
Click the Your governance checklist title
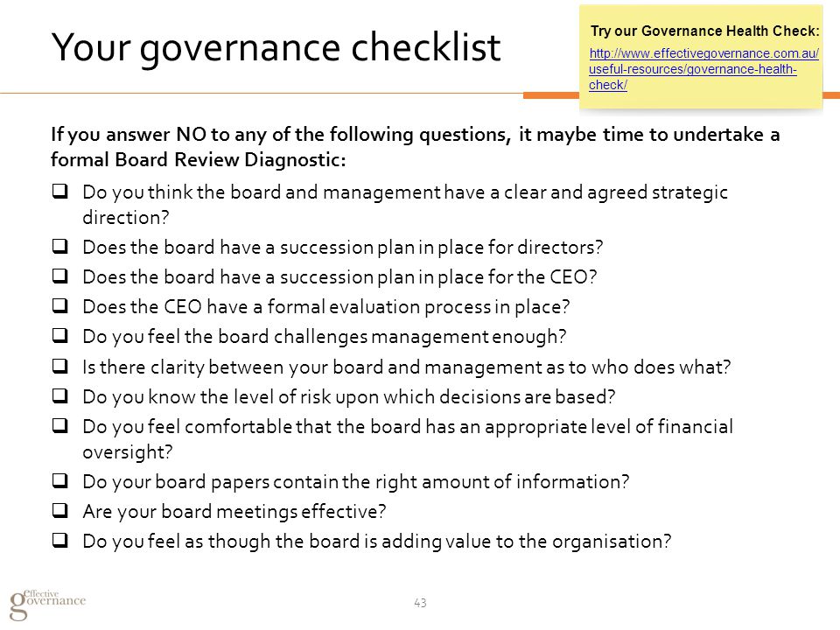276,49
